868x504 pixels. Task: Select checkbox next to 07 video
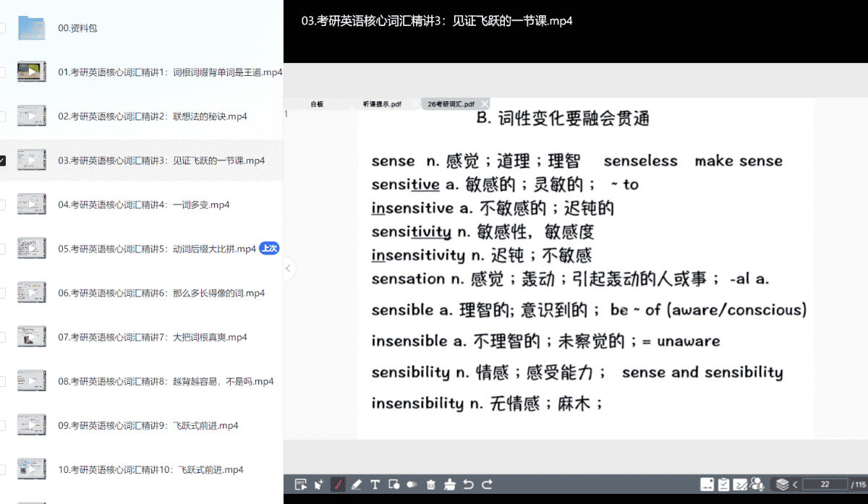pos(2,337)
